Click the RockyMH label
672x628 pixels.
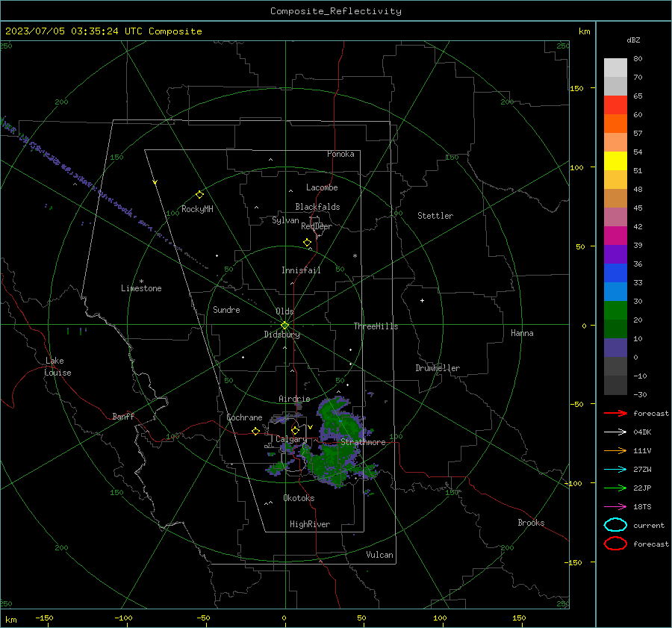point(197,209)
